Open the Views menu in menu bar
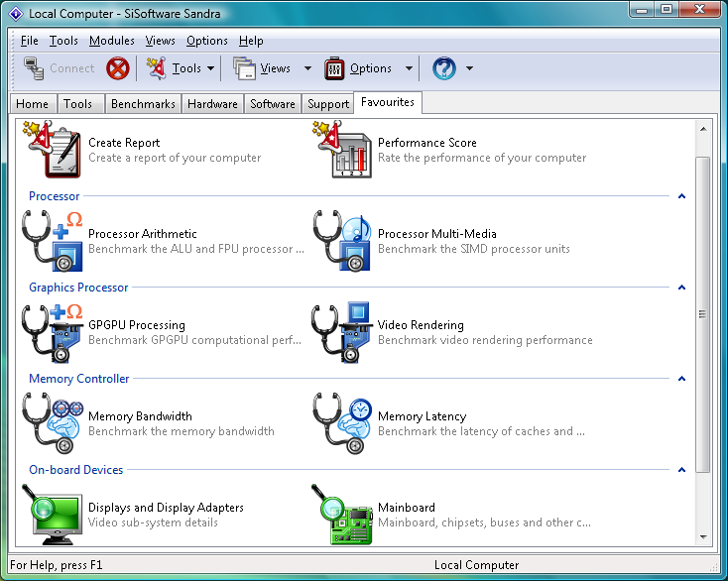The image size is (728, 581). 160,41
